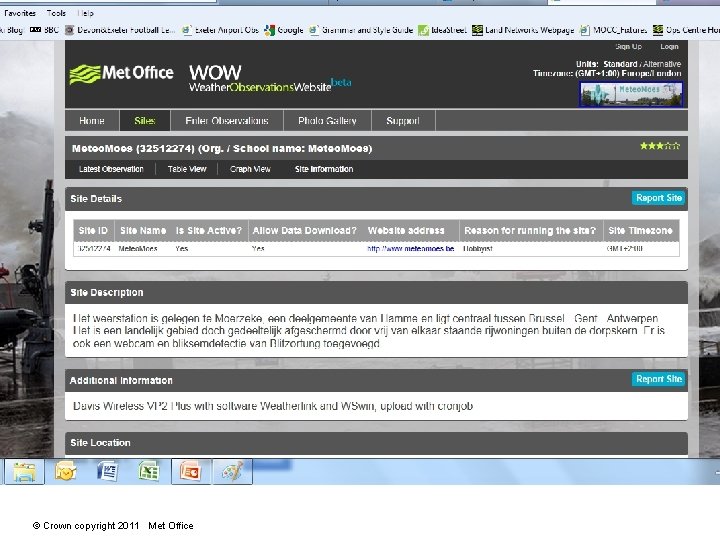Click Reason for running the site? header
The image size is (720, 540).
(x=530, y=231)
